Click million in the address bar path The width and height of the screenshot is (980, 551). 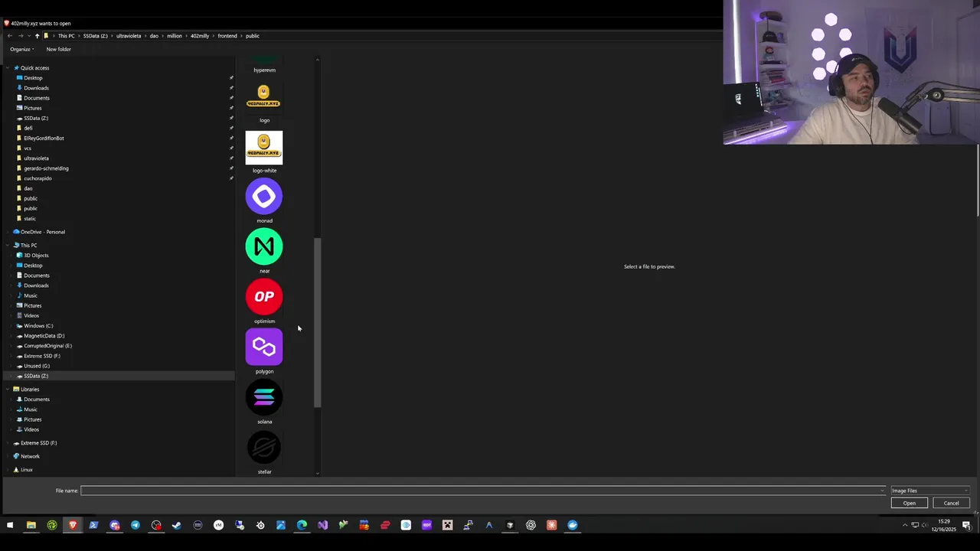point(175,36)
